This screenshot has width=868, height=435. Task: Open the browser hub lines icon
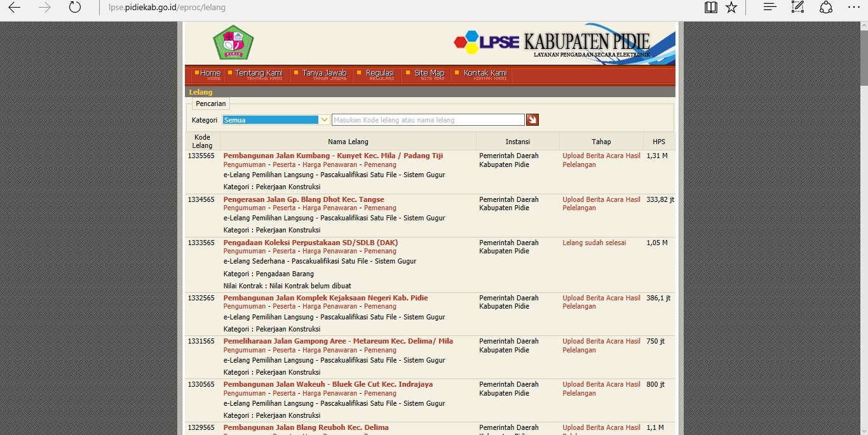coord(770,8)
